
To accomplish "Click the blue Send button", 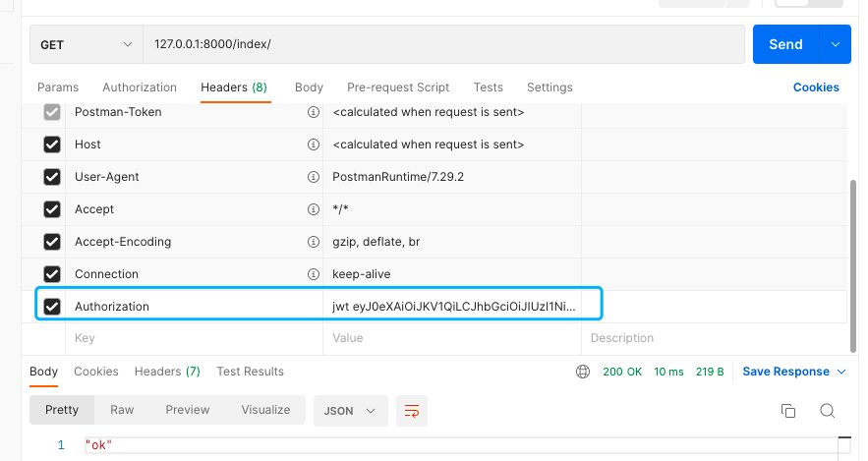I will tap(785, 44).
